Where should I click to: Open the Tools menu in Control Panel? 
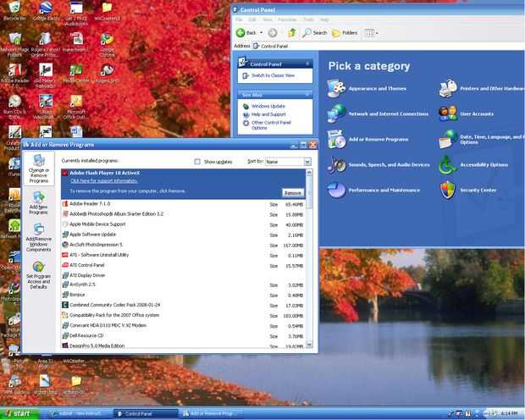click(308, 19)
